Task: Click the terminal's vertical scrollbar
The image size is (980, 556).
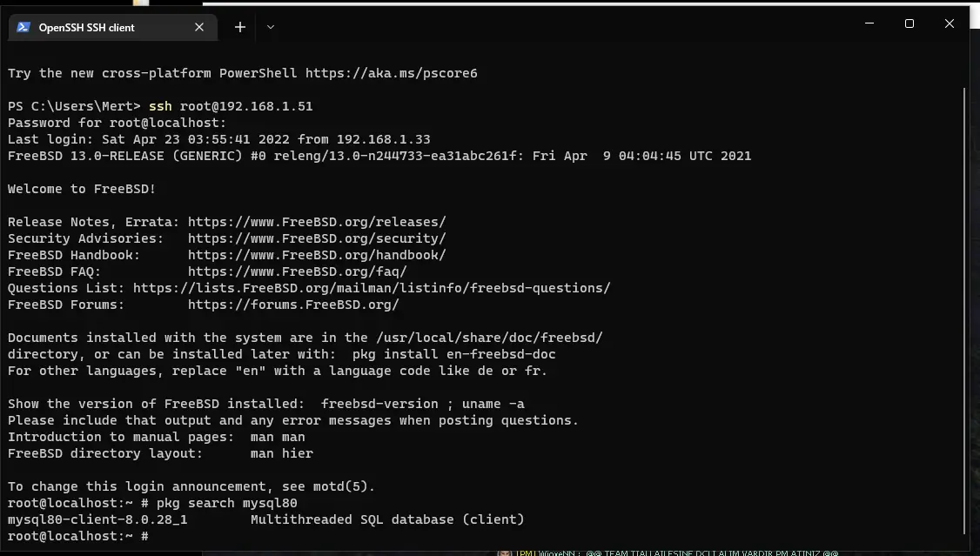Action: [x=964, y=305]
